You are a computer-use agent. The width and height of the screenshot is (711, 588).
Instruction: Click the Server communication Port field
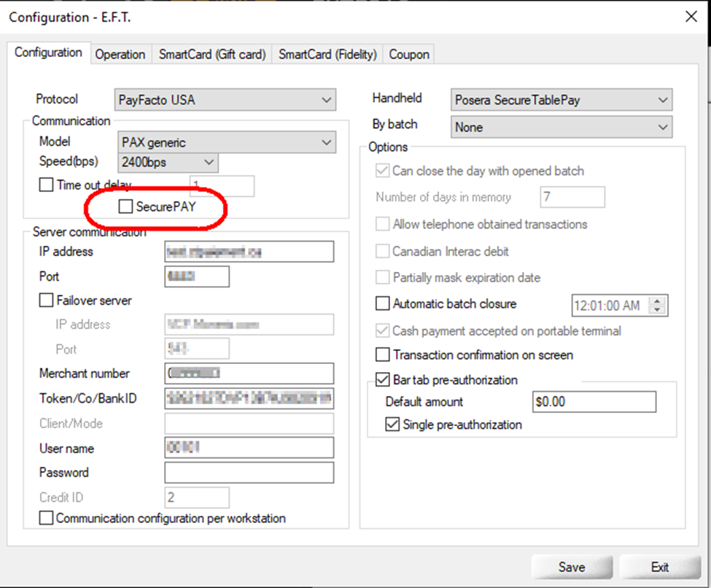[197, 276]
